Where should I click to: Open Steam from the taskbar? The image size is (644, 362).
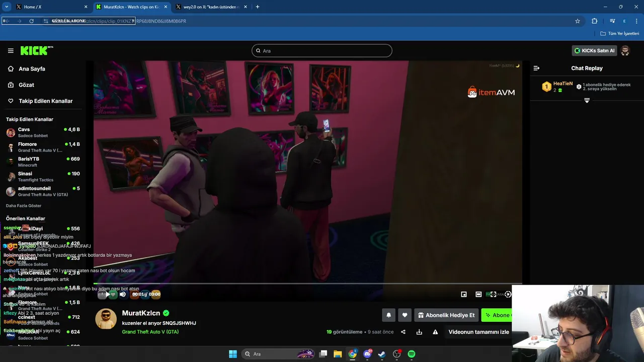pos(382,354)
